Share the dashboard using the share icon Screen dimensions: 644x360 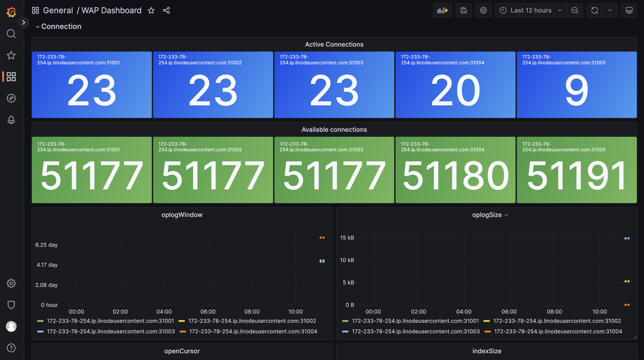coord(166,10)
